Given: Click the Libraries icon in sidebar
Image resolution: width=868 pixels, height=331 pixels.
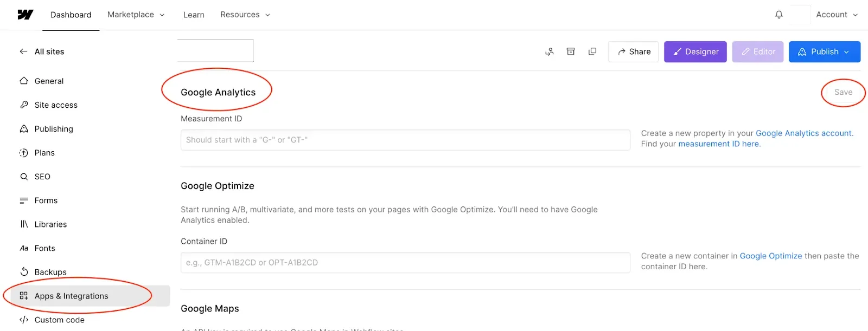Looking at the screenshot, I should [x=24, y=224].
